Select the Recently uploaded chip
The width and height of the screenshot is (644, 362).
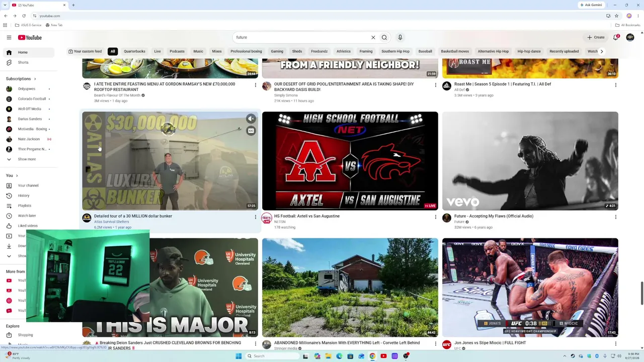(564, 51)
